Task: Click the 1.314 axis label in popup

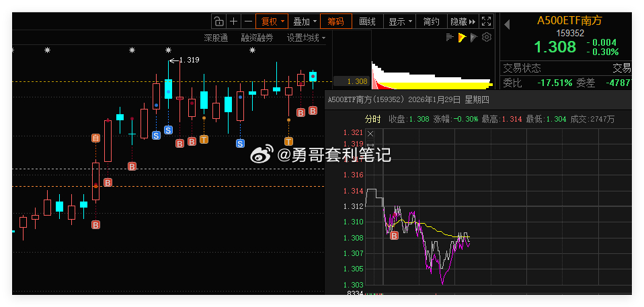Action: [353, 191]
